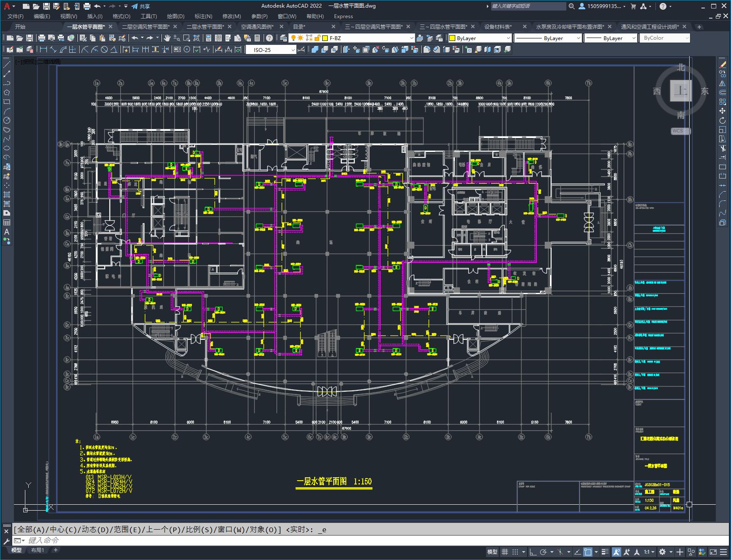Add a new layout with plus button
731x560 pixels.
click(55, 550)
